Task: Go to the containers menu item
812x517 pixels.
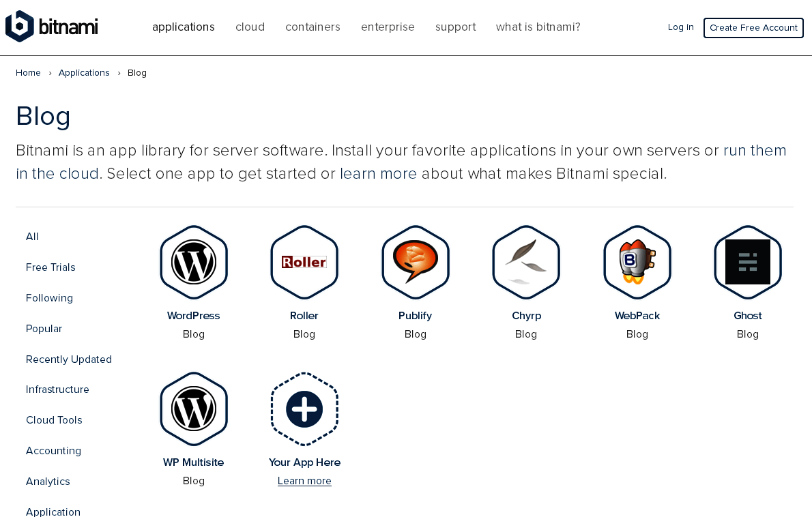Action: [313, 27]
